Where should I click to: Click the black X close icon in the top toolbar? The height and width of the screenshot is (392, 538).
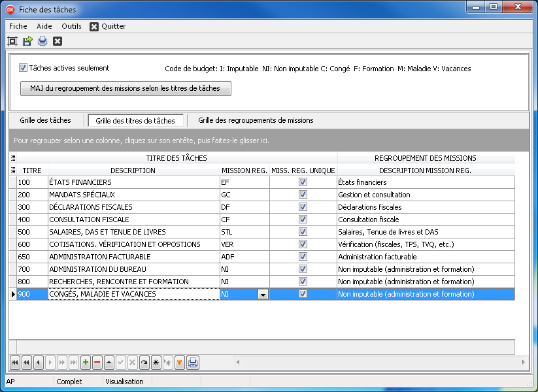click(x=58, y=41)
